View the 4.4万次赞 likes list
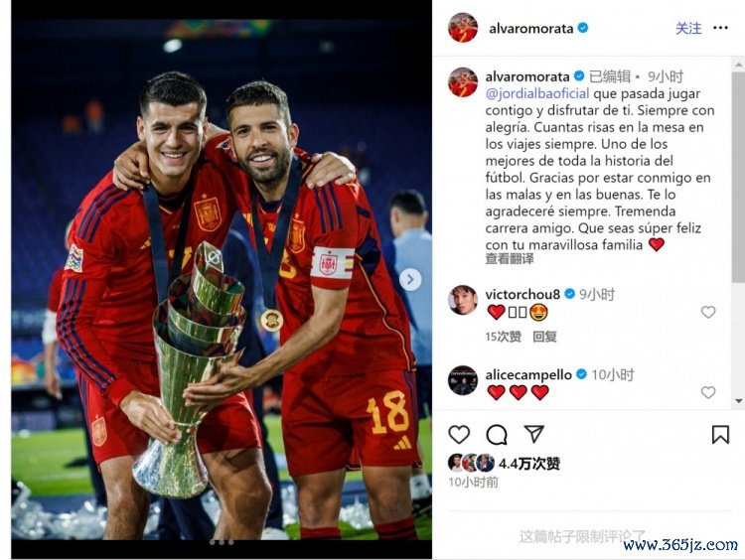The image size is (745, 560). pyautogui.click(x=529, y=463)
